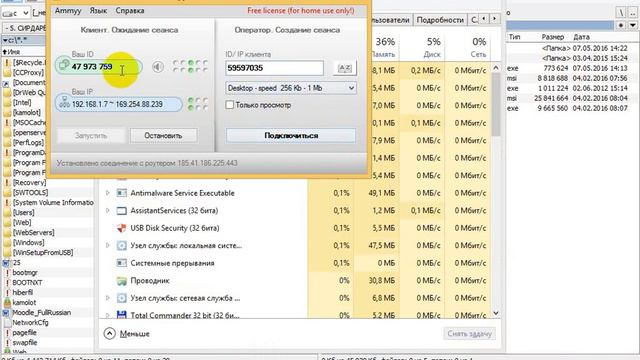Switch to the Пользователи tab in Task Manager
Image resolution: width=640 pixels, height=360 pixels.
pyautogui.click(x=390, y=20)
